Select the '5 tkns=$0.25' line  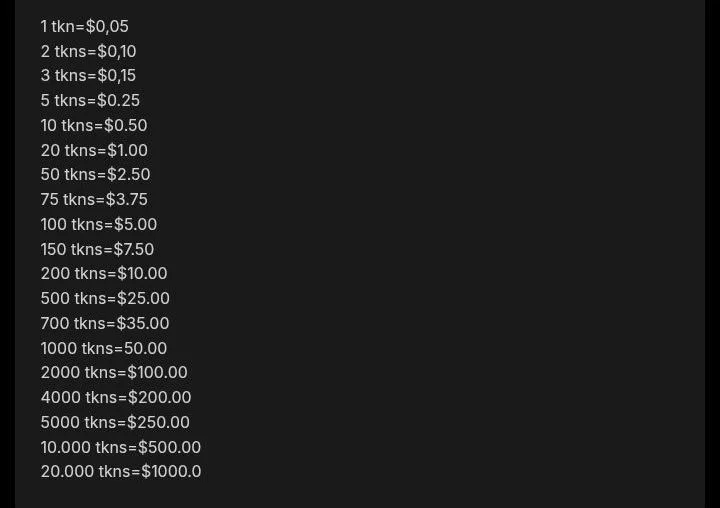[x=90, y=100]
